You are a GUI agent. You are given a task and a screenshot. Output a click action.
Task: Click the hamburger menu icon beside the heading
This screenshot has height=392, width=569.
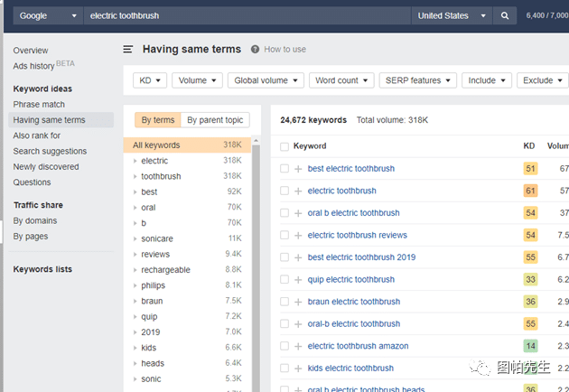[x=128, y=50]
